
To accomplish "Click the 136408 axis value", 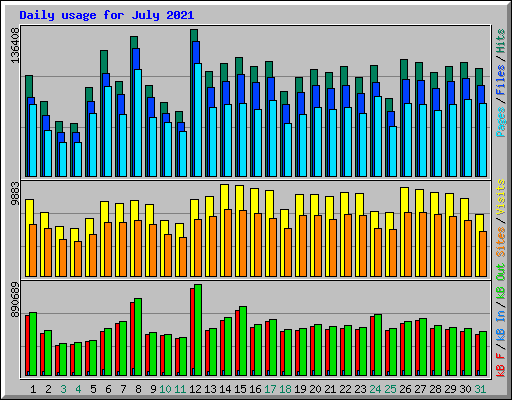I will (x=15, y=46).
